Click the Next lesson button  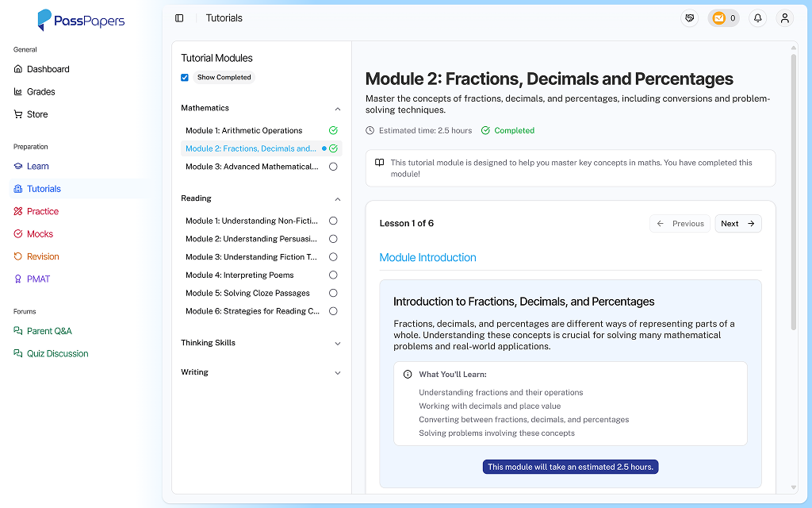(737, 224)
